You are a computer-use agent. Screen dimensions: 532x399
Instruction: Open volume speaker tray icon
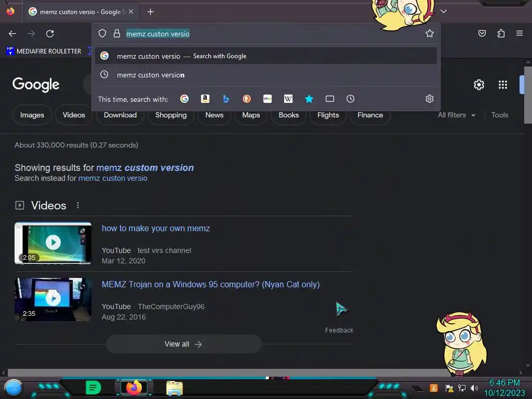click(x=474, y=388)
